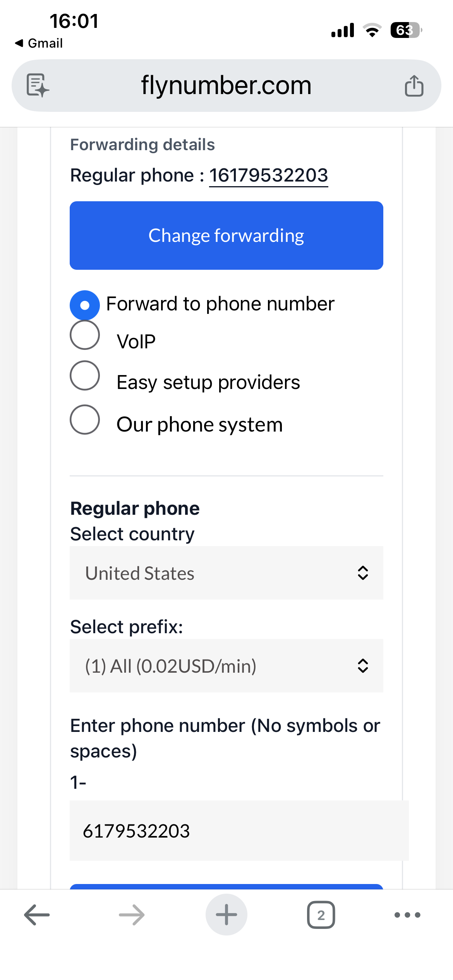Open the United States country dropdown

point(226,573)
